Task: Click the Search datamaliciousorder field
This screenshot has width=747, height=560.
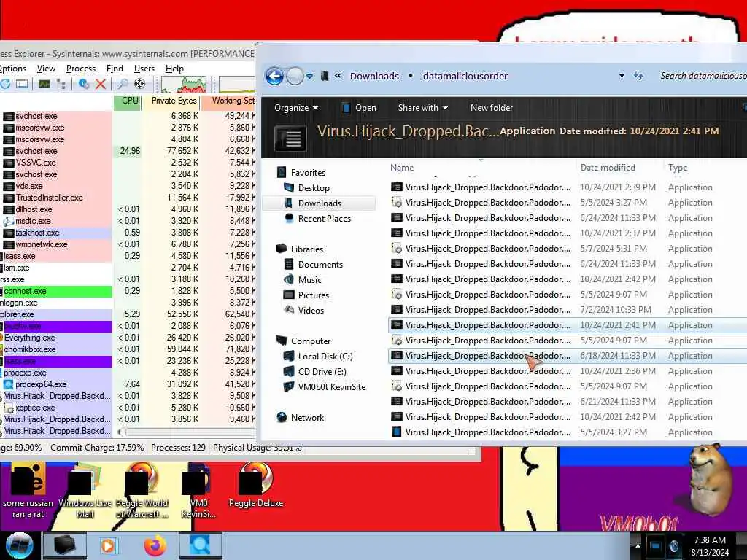Action: tap(701, 76)
